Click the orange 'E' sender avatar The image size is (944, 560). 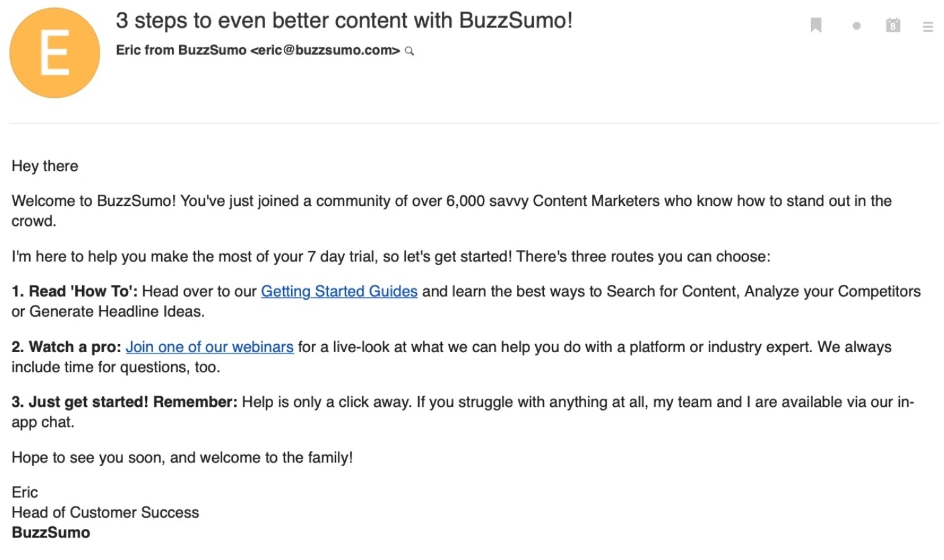pos(54,52)
